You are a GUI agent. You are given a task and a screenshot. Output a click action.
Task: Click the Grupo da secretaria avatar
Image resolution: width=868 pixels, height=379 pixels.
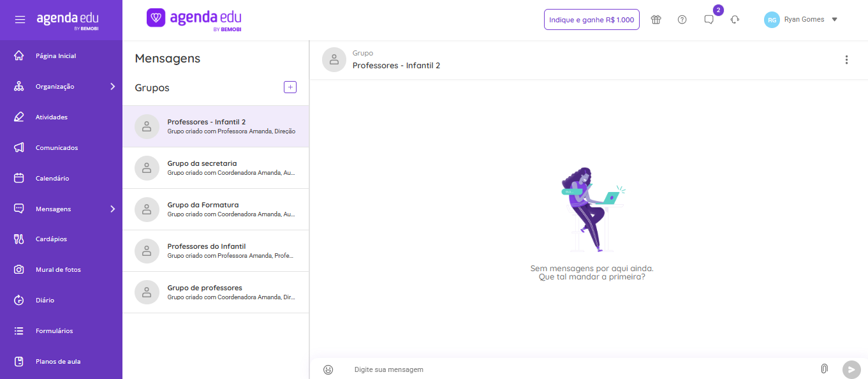click(x=147, y=168)
